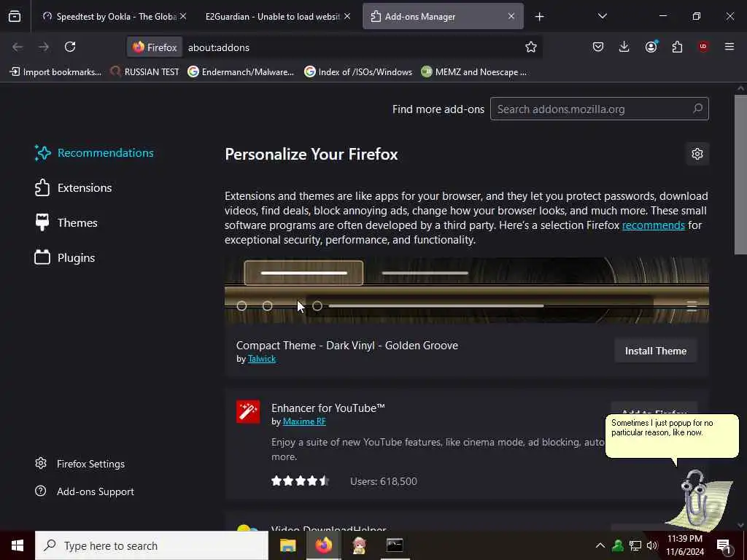Expand the list all tabs chevron
Image resolution: width=747 pixels, height=560 pixels.
coord(602,16)
